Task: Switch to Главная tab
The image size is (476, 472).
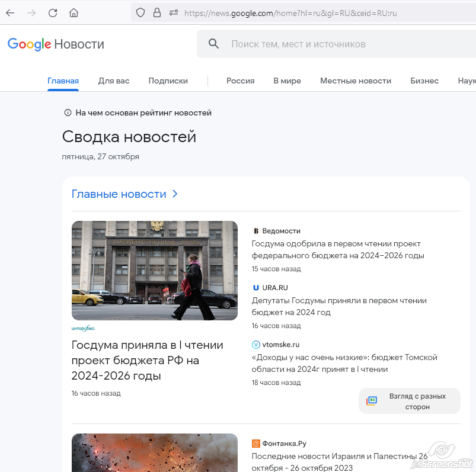Action: click(63, 81)
